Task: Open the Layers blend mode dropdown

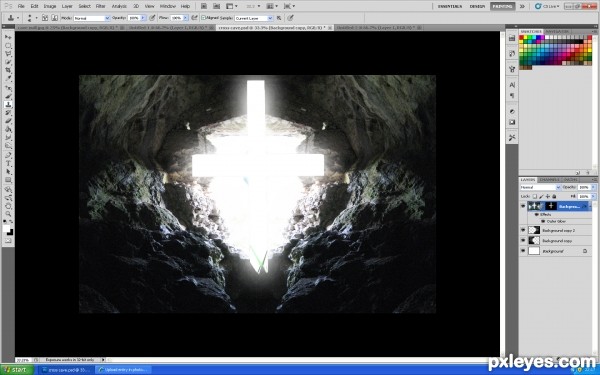Action: (540, 187)
